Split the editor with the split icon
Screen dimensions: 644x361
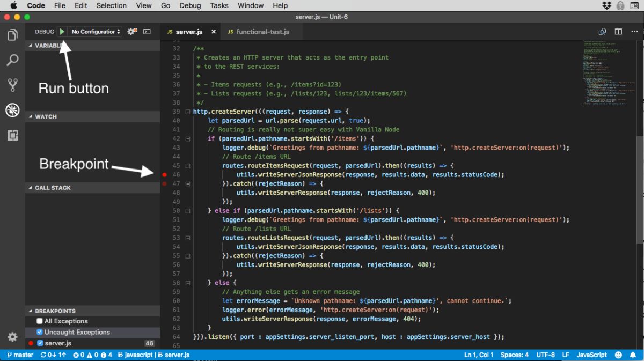pyautogui.click(x=618, y=32)
